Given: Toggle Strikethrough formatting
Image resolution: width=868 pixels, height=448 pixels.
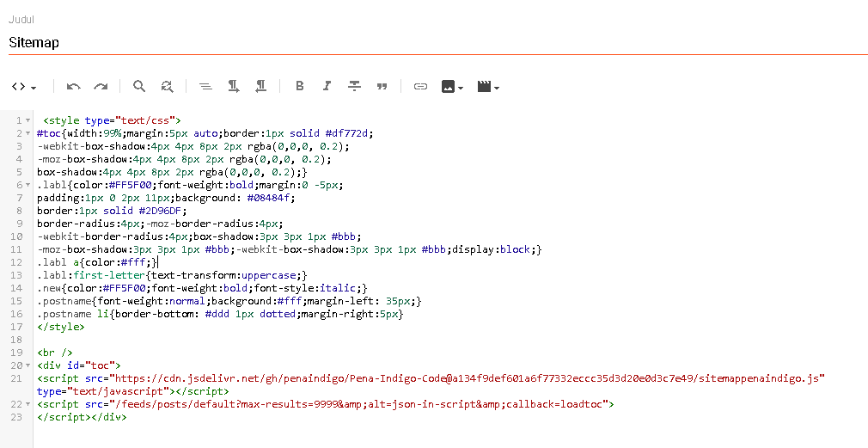Looking at the screenshot, I should click(354, 86).
